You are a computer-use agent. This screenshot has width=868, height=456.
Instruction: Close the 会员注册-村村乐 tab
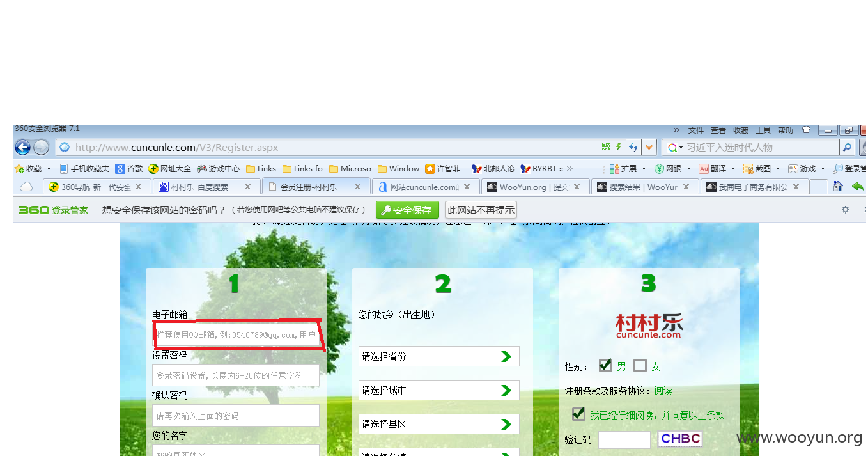(x=358, y=187)
